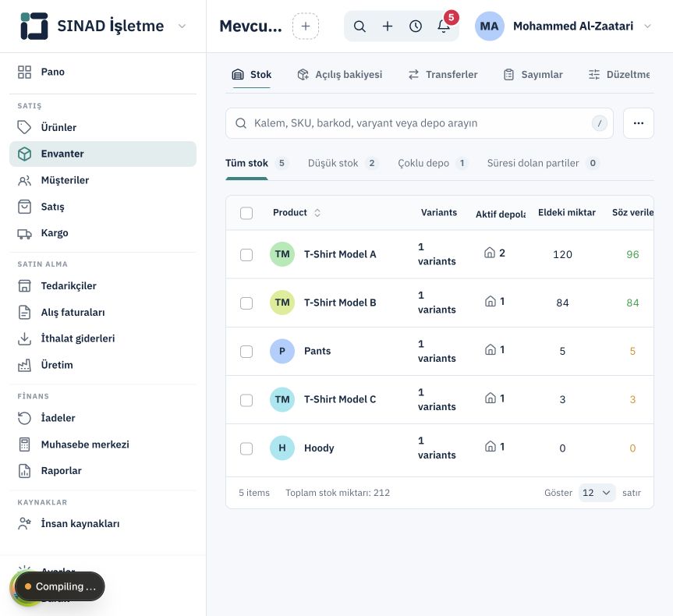673x616 pixels.
Task: Open Mohammed Al-Zaatari user menu chevron
Action: click(x=648, y=27)
